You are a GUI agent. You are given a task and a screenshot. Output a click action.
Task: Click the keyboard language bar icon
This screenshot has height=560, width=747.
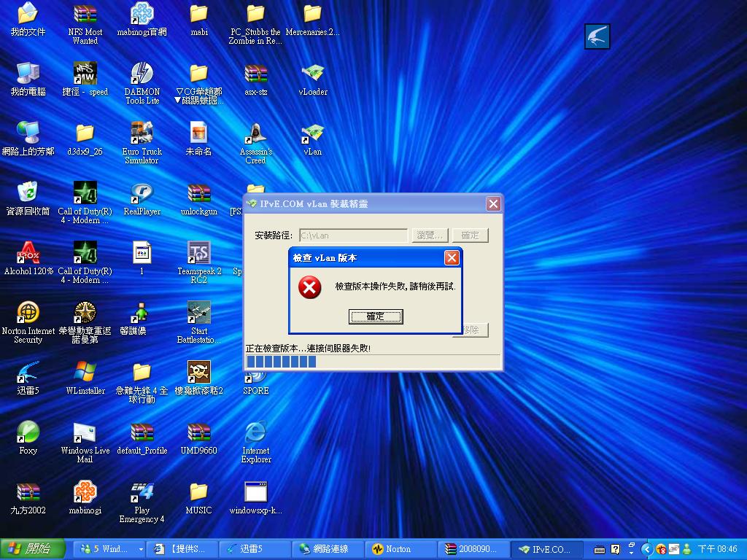click(600, 550)
